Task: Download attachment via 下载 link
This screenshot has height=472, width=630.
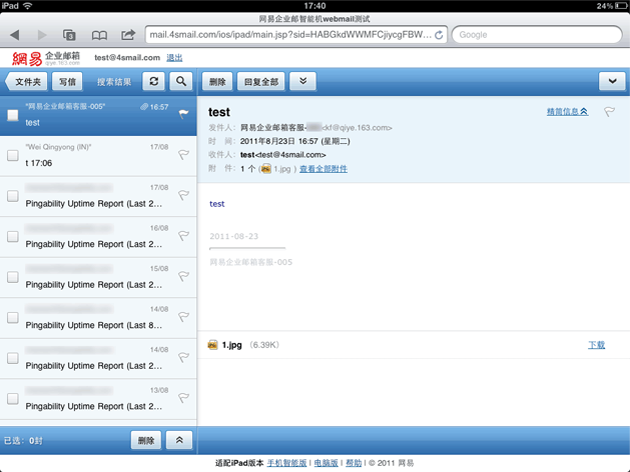Action: (596, 345)
